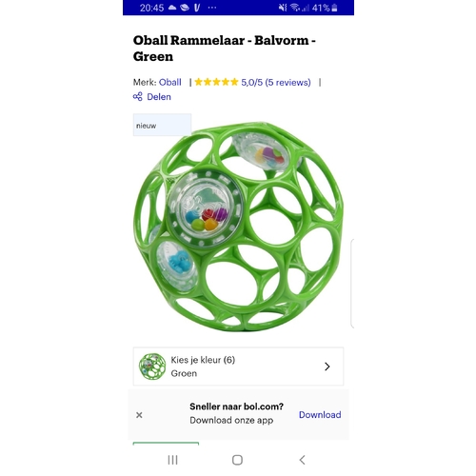Expand the Kies je kleur chevron

point(327,367)
